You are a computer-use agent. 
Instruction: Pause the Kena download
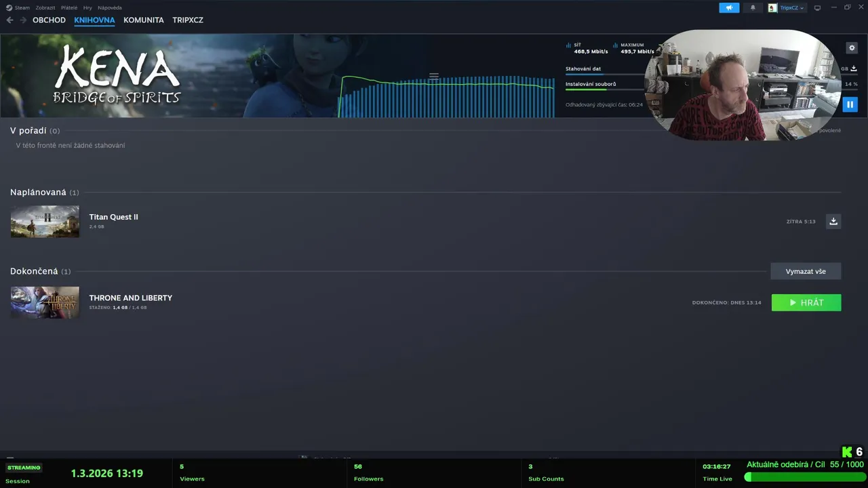850,104
